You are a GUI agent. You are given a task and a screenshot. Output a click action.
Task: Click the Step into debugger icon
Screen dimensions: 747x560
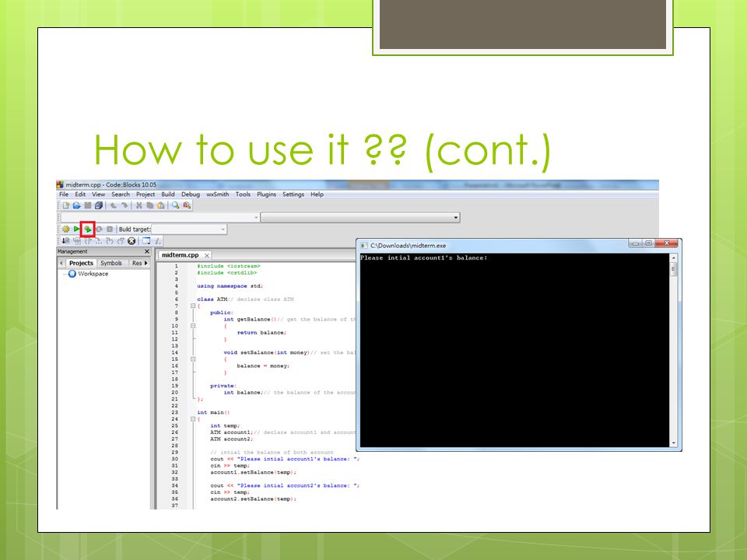(x=110, y=241)
